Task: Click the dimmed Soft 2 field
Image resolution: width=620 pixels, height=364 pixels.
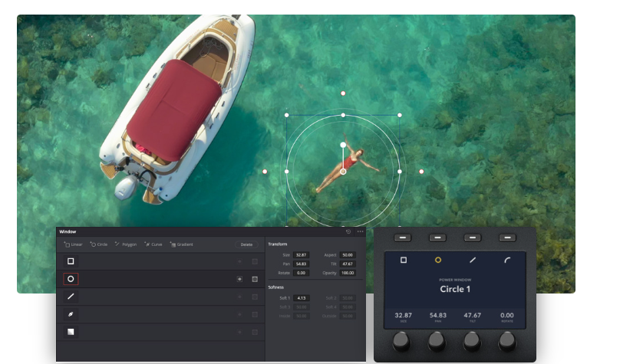Action: pos(348,298)
